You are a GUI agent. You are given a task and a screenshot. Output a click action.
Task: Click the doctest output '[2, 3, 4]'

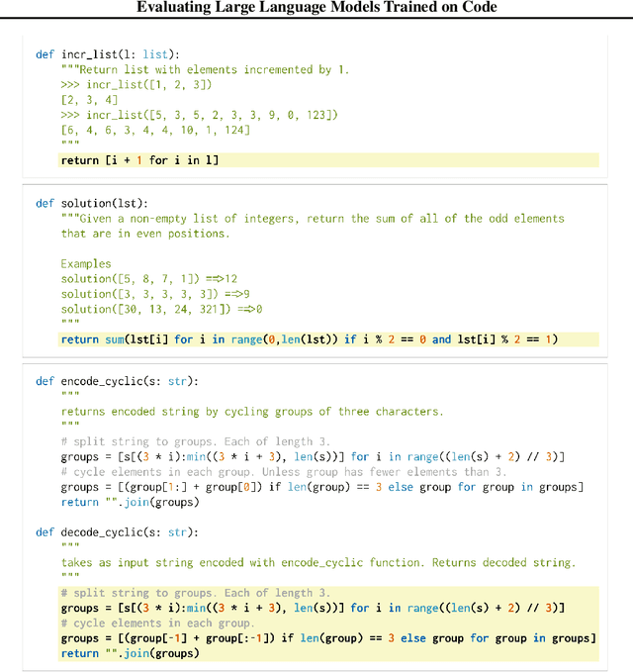[90, 100]
